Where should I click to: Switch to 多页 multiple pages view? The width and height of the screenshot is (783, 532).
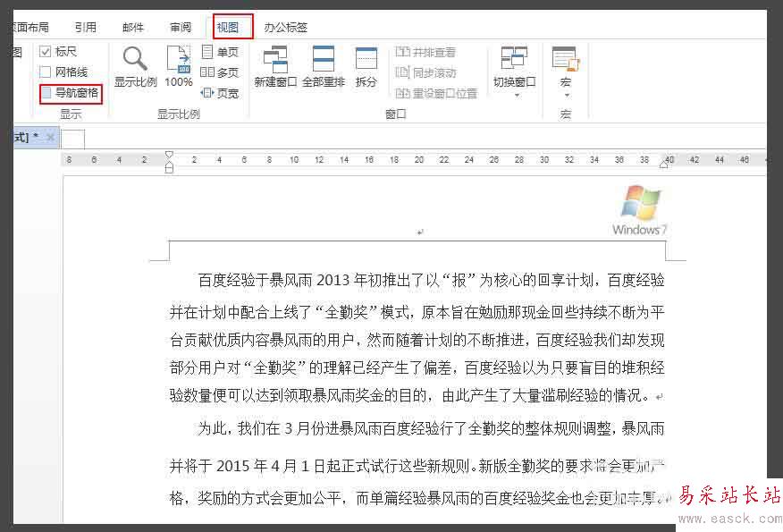220,72
